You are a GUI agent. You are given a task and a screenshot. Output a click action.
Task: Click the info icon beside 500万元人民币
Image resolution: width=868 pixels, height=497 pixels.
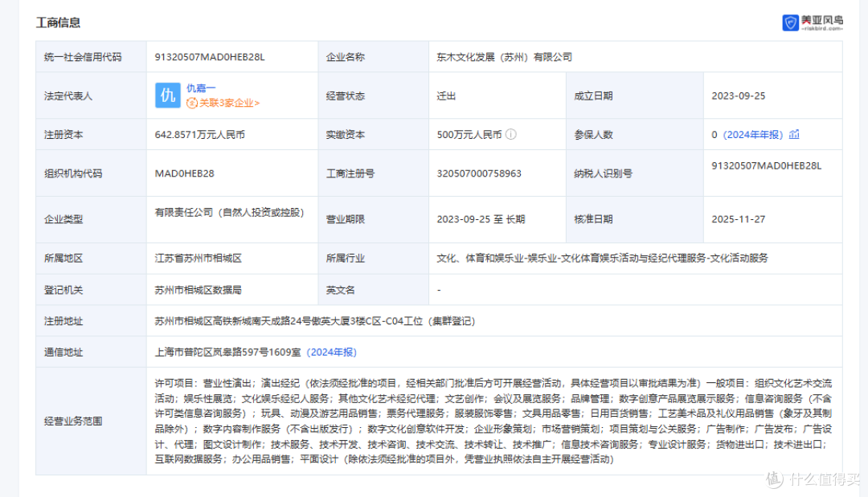click(511, 134)
